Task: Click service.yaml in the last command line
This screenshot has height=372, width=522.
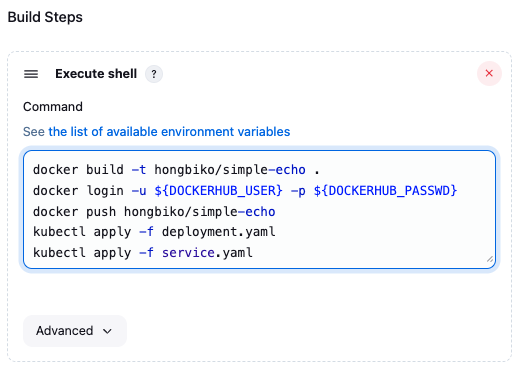Action: coord(207,253)
